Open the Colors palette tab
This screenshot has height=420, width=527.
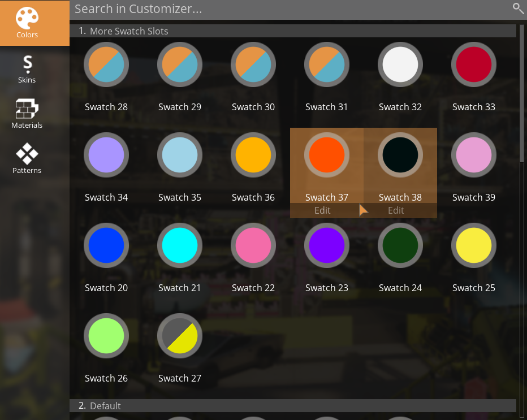point(34,23)
